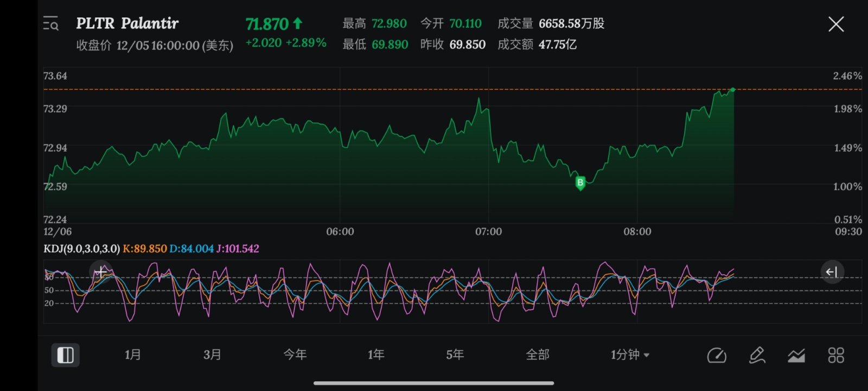Tap the crosshair plus icon on KDJ
868x391 pixels.
(x=101, y=272)
